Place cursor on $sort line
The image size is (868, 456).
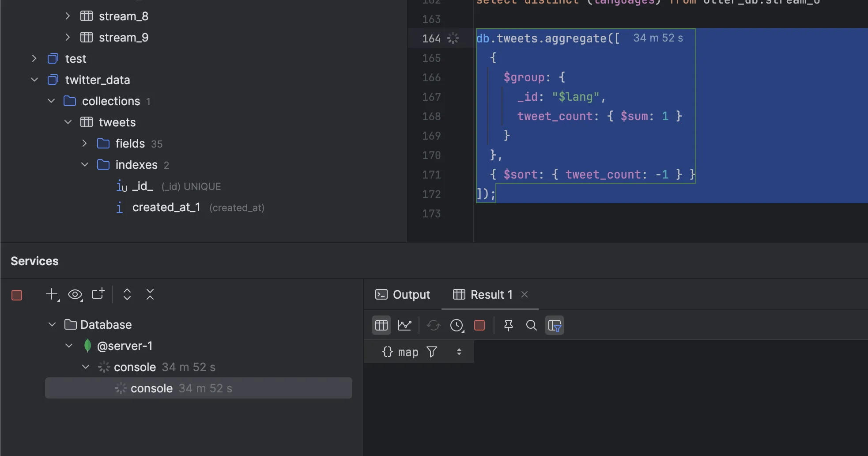click(593, 175)
